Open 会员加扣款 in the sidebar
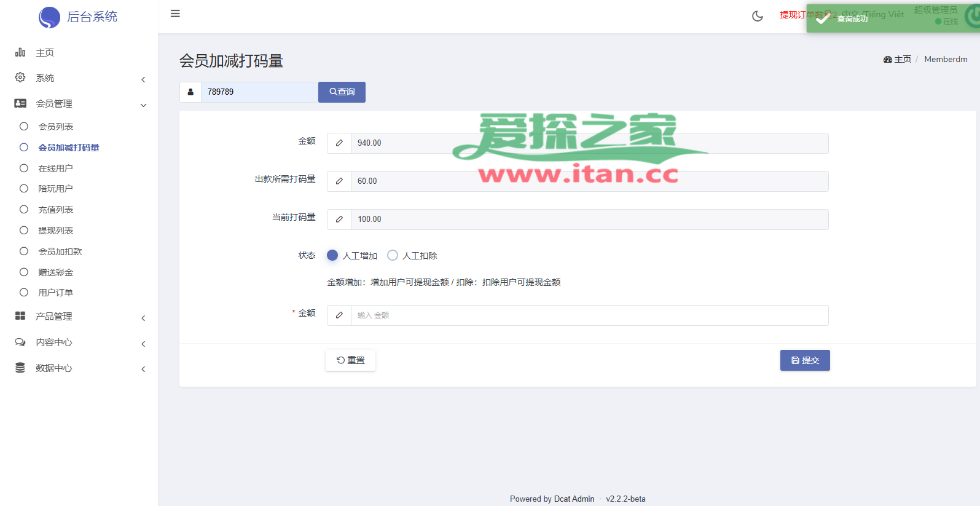980x506 pixels. pyautogui.click(x=60, y=251)
